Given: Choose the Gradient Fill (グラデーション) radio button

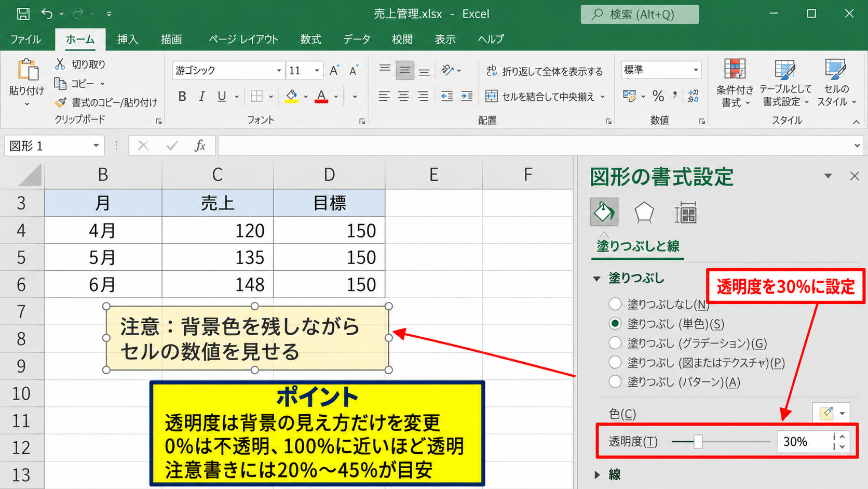Looking at the screenshot, I should 615,343.
